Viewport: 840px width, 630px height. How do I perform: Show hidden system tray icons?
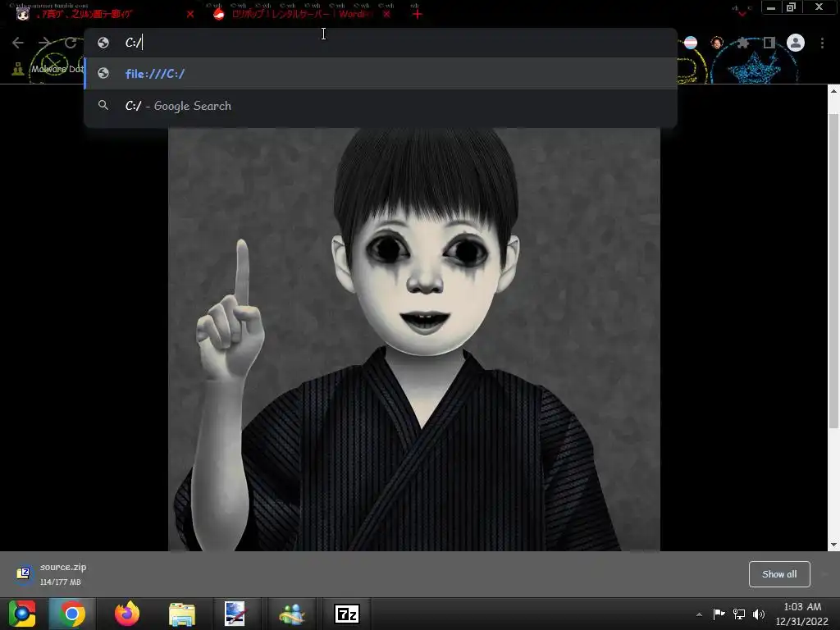click(699, 614)
